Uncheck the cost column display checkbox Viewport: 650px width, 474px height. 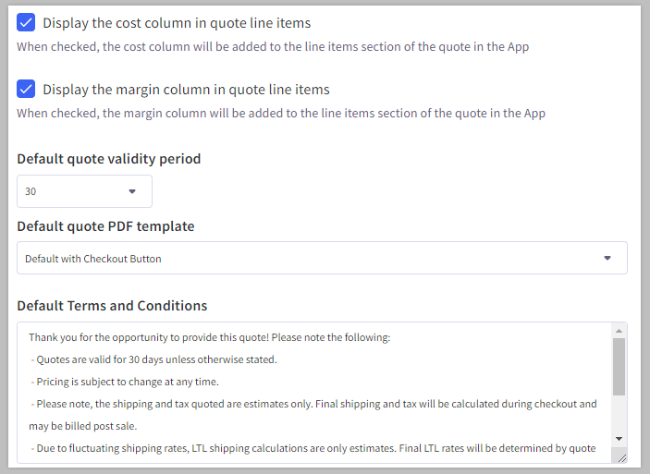(x=26, y=22)
